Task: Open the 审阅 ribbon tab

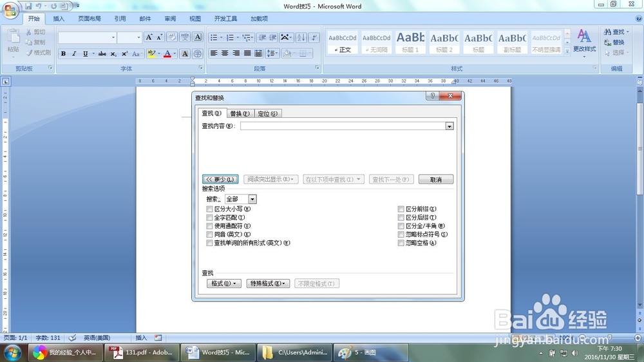Action: coord(170,19)
